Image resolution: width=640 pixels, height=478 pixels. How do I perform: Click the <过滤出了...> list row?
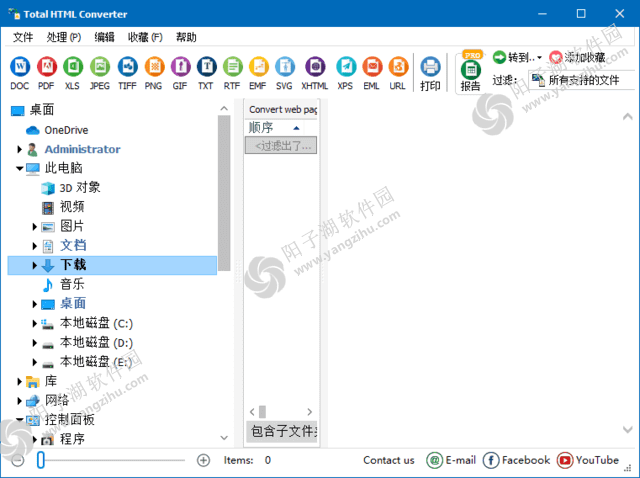pos(281,146)
